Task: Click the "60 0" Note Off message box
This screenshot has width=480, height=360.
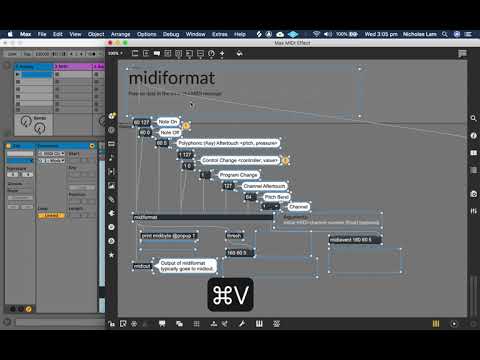Action: coord(145,133)
